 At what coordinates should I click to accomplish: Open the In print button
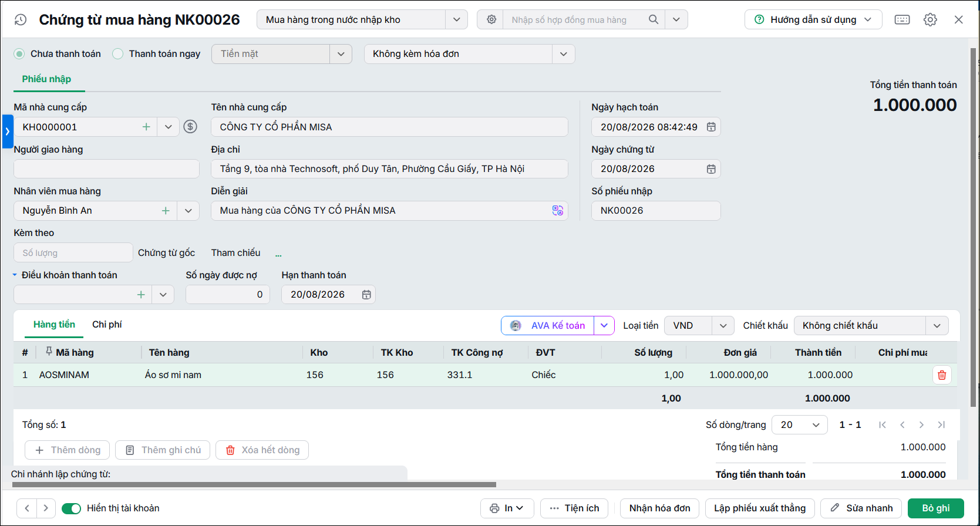click(507, 508)
